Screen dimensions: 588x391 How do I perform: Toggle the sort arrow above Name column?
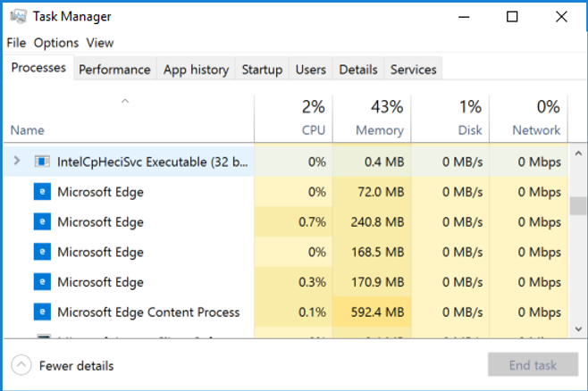click(x=125, y=101)
